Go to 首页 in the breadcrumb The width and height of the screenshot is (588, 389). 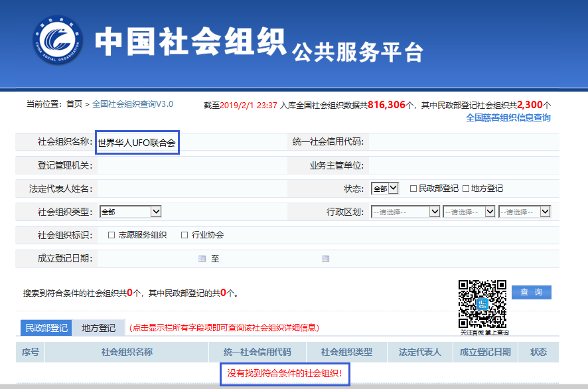tap(74, 104)
